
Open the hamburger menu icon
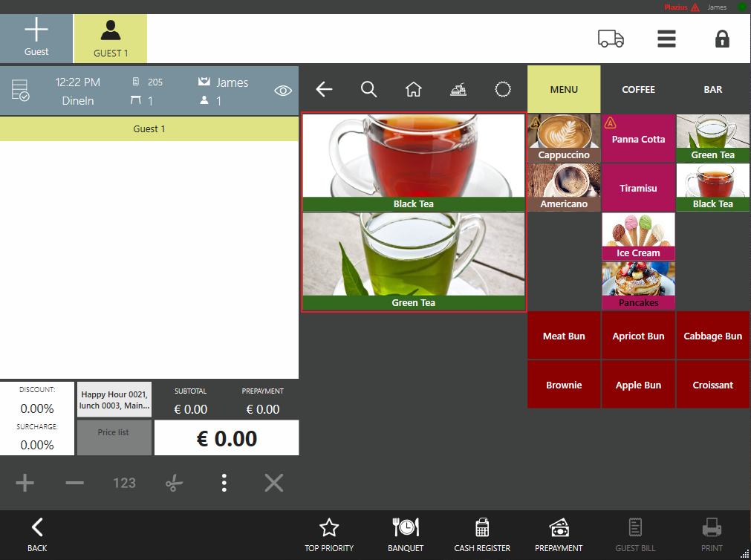coord(666,39)
